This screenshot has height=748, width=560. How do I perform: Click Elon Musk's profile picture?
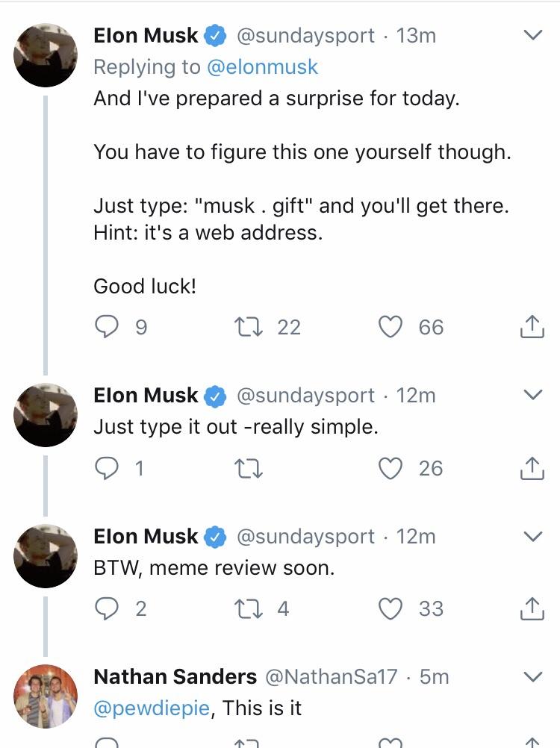[x=45, y=52]
